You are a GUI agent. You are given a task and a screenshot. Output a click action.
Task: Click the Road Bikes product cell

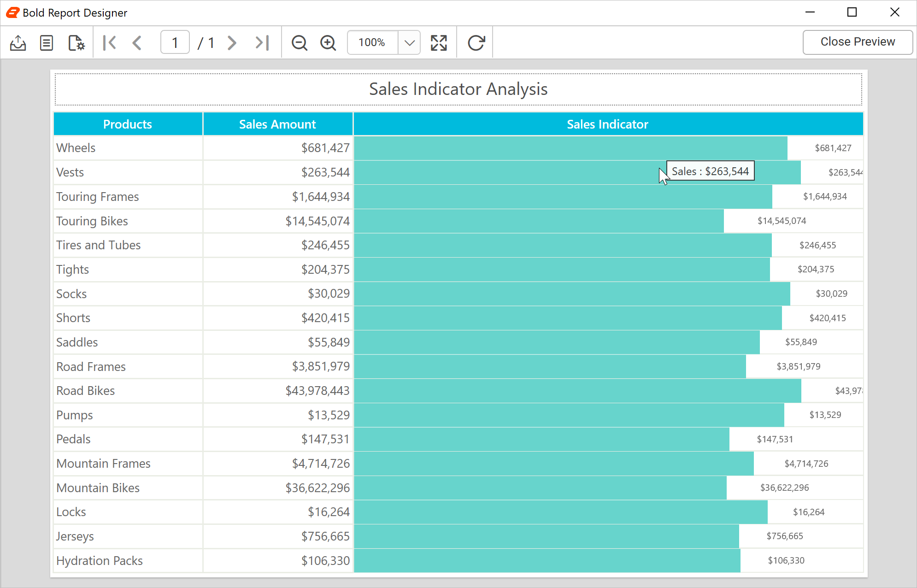[128, 391]
